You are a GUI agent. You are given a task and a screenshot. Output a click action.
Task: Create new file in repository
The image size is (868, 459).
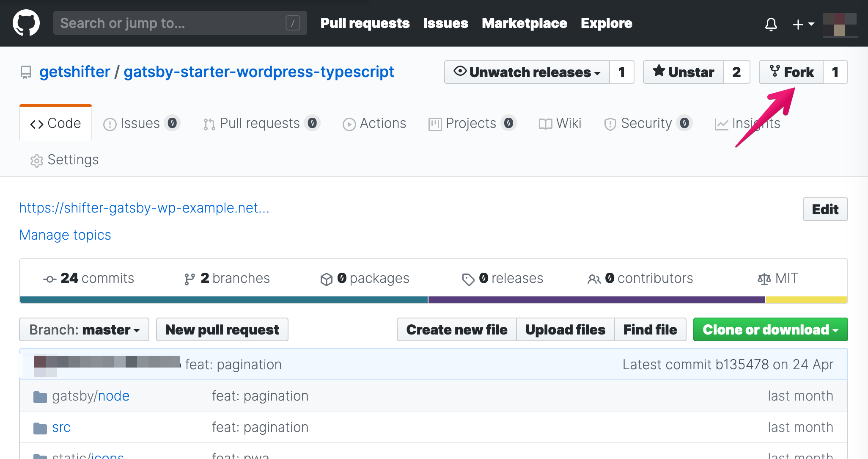[x=457, y=329]
